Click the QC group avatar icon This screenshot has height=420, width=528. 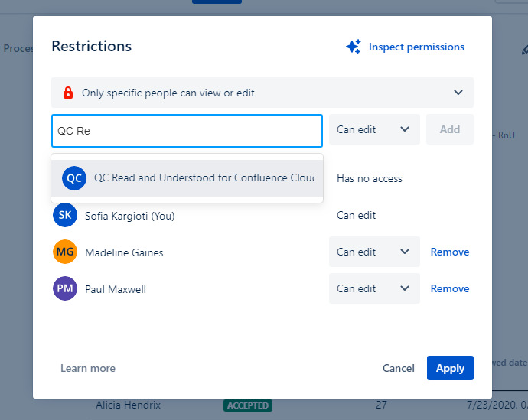coord(74,178)
